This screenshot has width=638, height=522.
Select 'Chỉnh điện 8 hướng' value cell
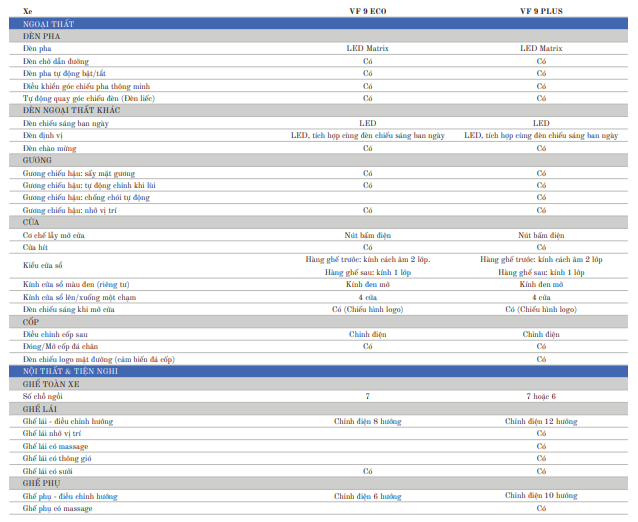pos(368,421)
